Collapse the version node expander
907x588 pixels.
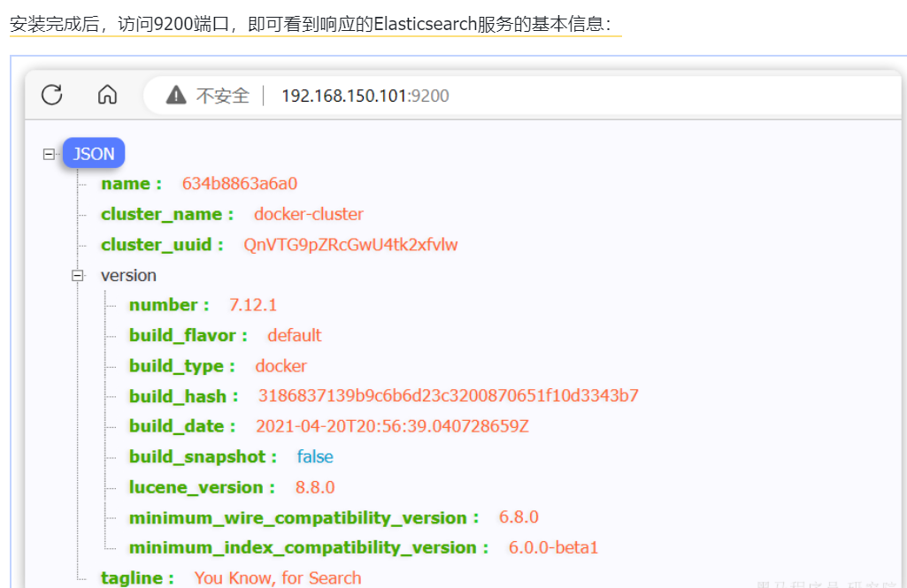click(x=78, y=275)
